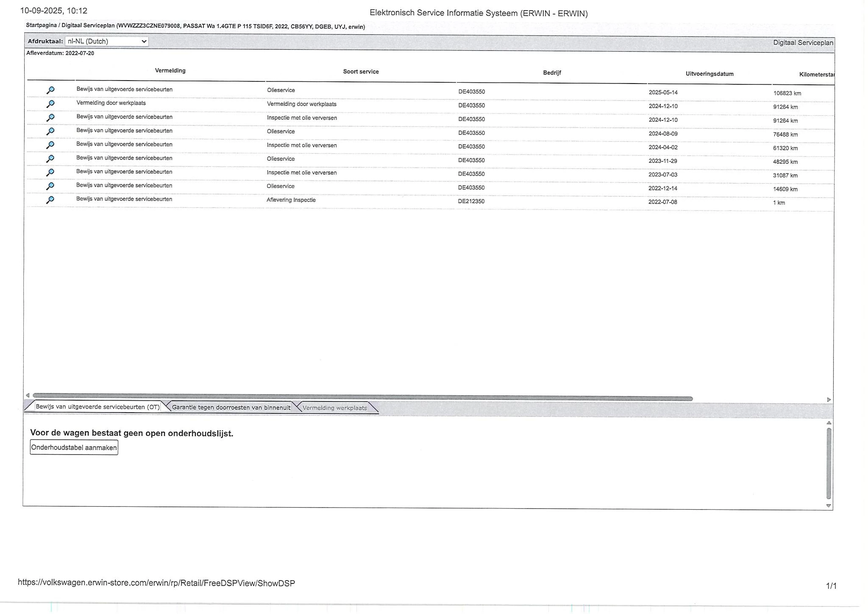Image resolution: width=868 pixels, height=614 pixels.
Task: Switch to Garantie tegen doorroesten van binnenuit tab
Action: tap(231, 407)
